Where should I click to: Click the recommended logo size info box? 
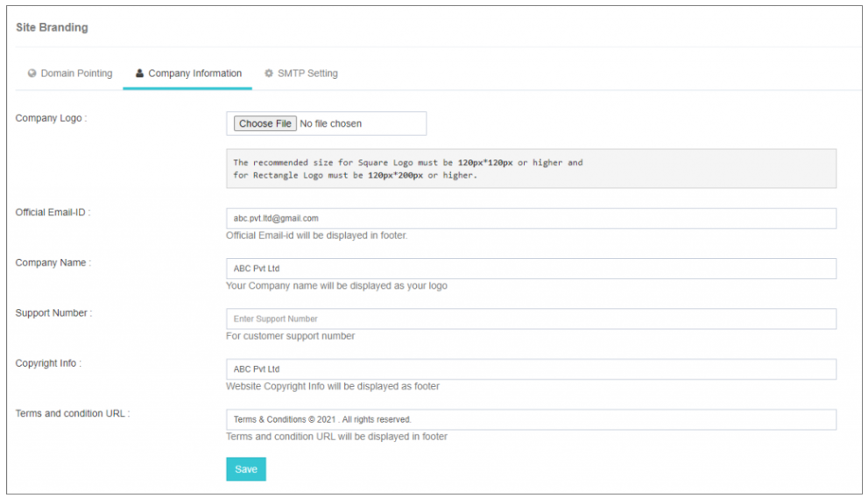tap(530, 169)
